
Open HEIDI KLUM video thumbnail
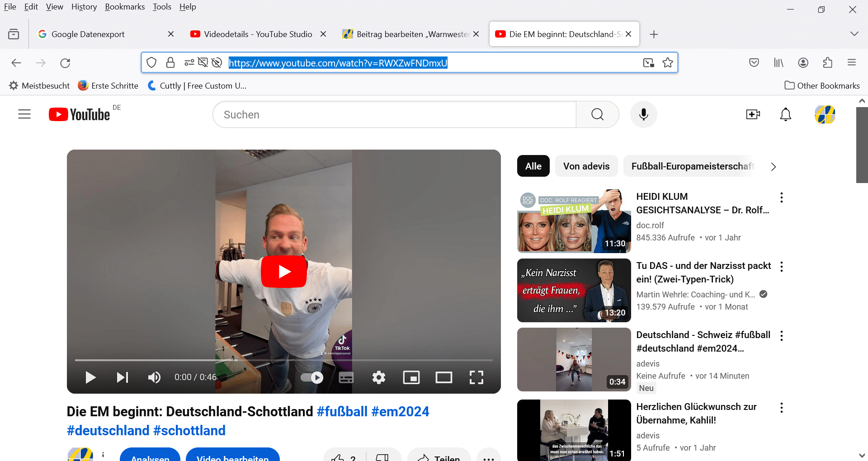point(574,221)
